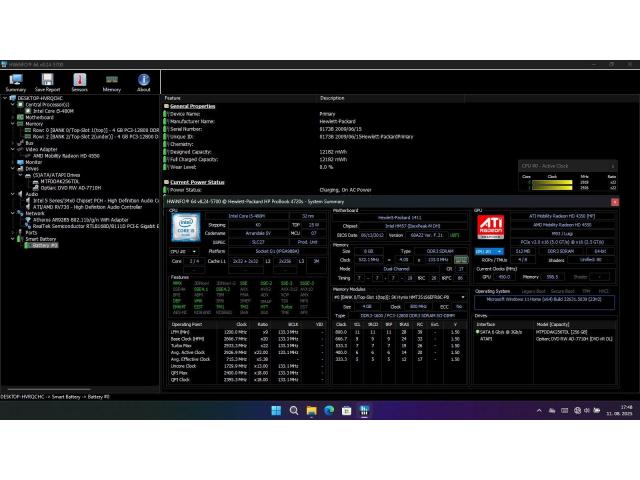The height and width of the screenshot is (480, 640).
Task: Click the Save Report floppy icon
Action: point(47,82)
